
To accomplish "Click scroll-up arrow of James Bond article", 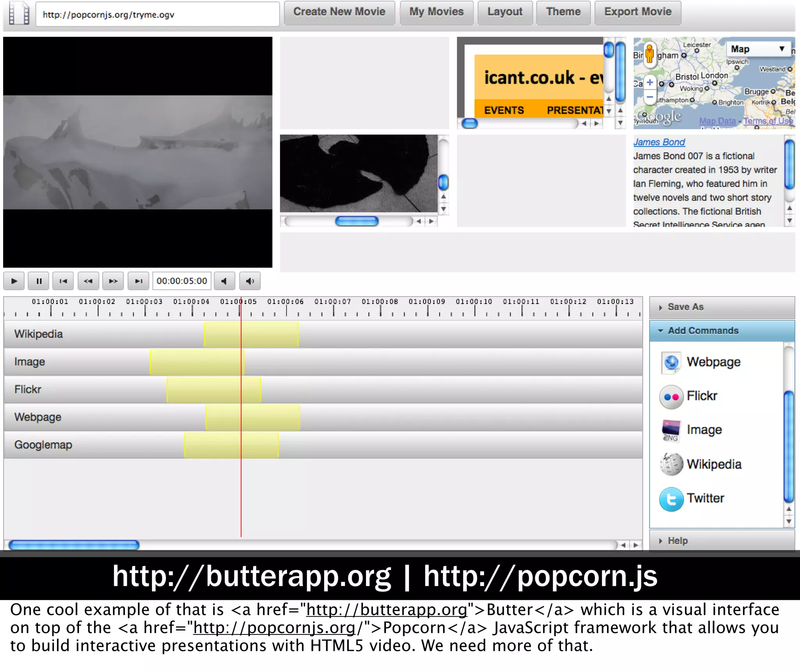I will (789, 208).
